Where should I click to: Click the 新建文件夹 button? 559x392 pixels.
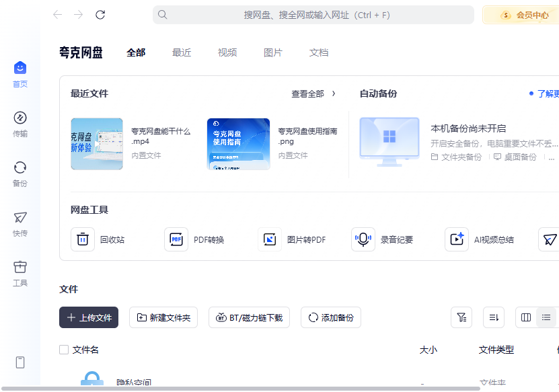[x=163, y=317]
